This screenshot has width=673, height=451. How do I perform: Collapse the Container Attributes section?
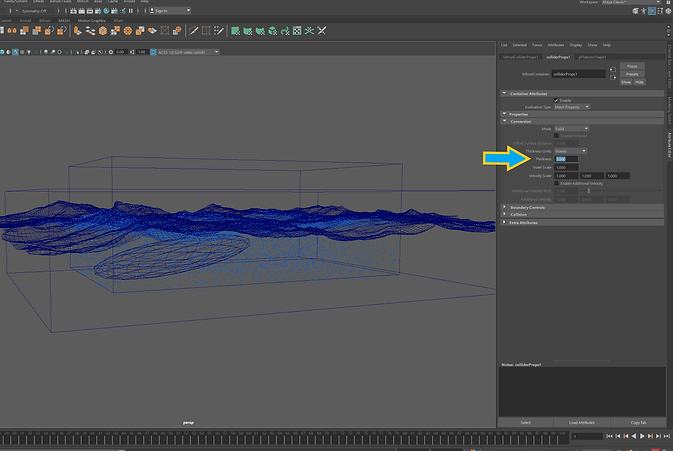tap(582, 94)
